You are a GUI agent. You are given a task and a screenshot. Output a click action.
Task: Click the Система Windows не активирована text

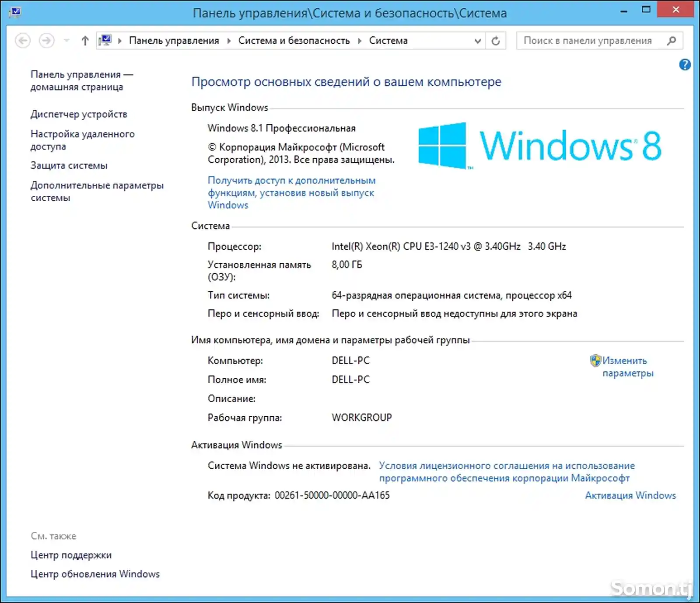point(289,466)
